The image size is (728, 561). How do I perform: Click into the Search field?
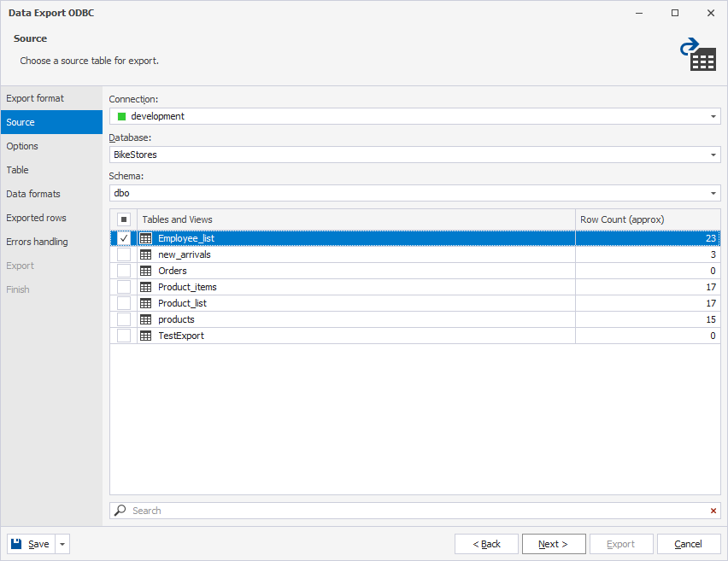point(410,511)
